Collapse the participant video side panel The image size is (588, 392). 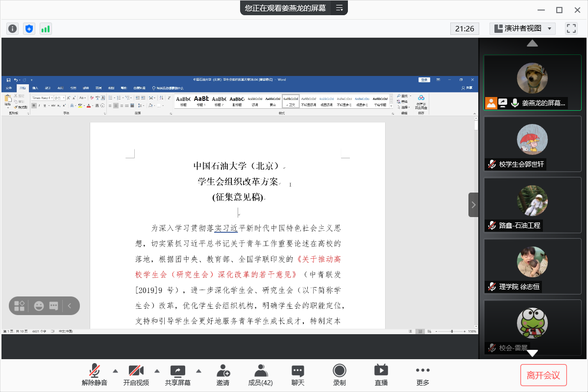[473, 205]
